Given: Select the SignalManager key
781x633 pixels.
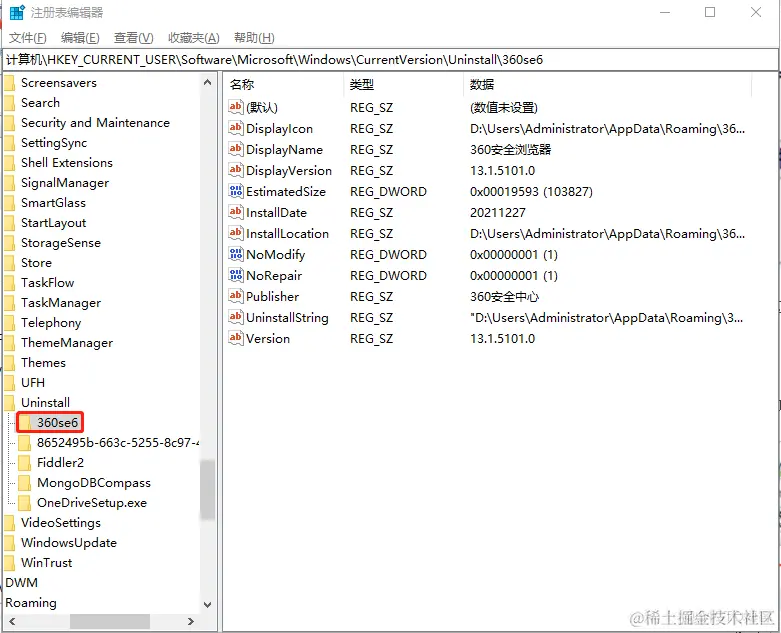Looking at the screenshot, I should coord(65,183).
